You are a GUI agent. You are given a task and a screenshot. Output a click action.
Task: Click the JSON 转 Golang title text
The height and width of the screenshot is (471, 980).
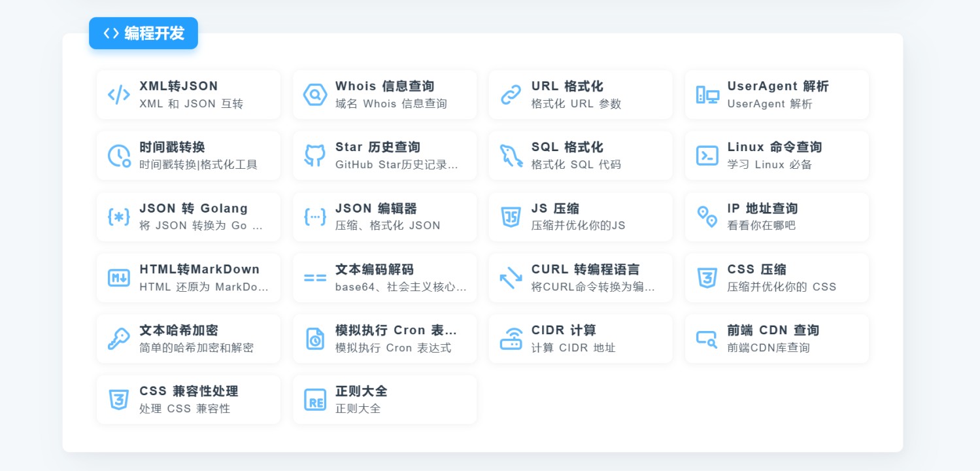tap(194, 209)
